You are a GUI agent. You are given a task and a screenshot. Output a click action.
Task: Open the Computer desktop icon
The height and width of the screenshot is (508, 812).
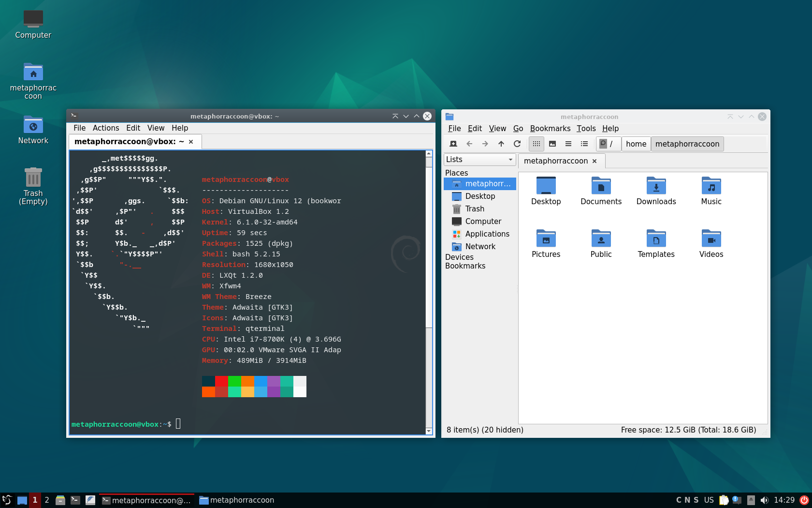click(x=33, y=25)
